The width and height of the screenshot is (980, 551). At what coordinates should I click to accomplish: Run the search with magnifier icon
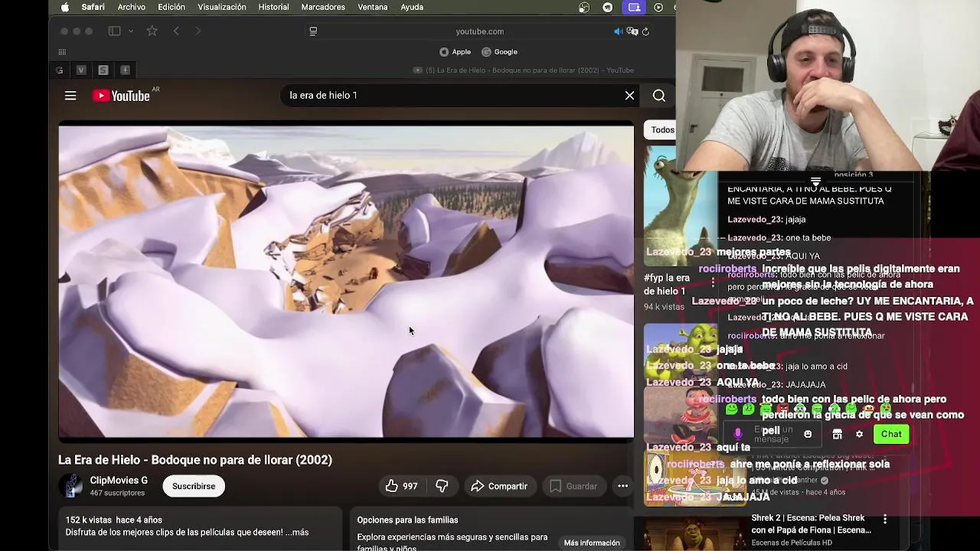(659, 96)
